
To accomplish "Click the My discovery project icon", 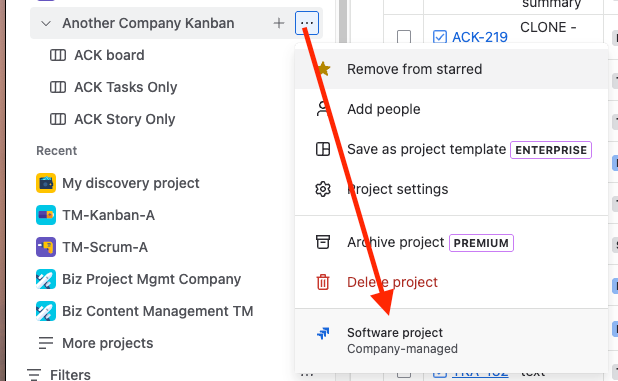I will (x=46, y=183).
